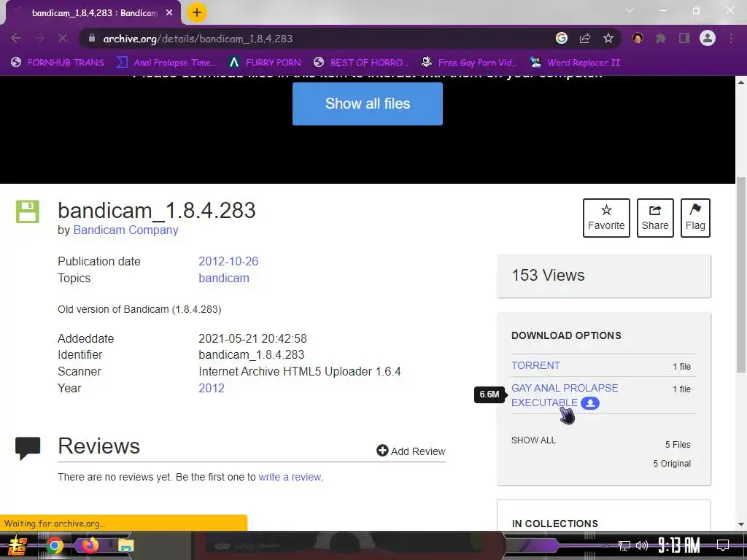Image resolution: width=747 pixels, height=560 pixels.
Task: Open the 5 Files link
Action: point(678,444)
